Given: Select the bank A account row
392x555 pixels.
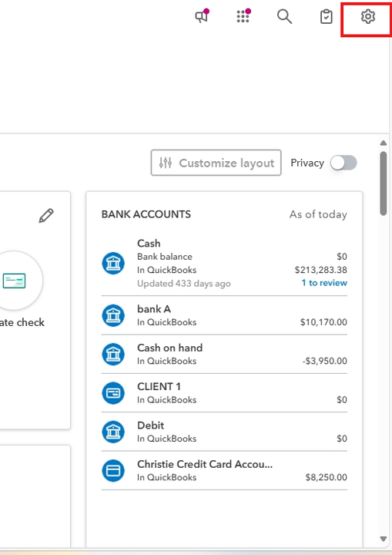Looking at the screenshot, I should coord(224,315).
